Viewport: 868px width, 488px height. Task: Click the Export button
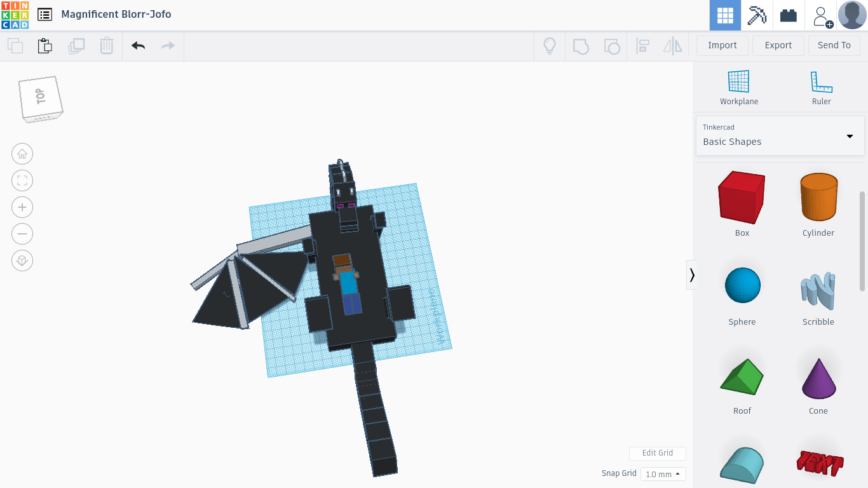tap(778, 45)
